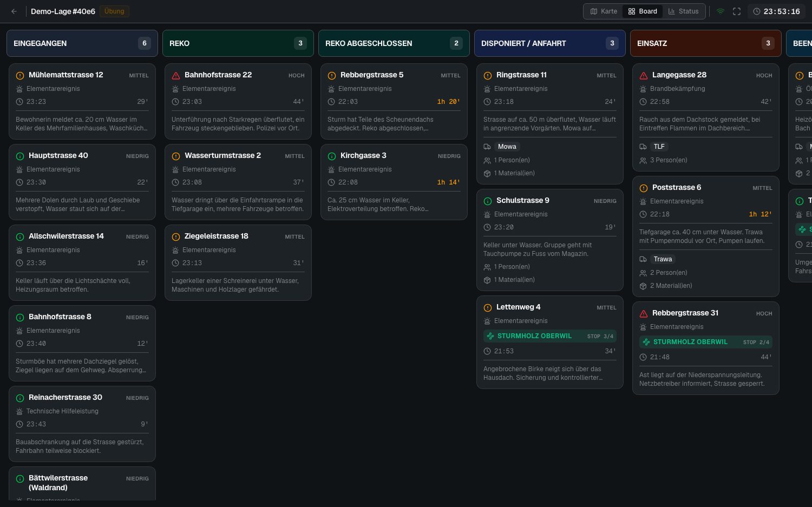Click medium priority icon on Ringstrasse 11
The image size is (812, 507).
click(488, 76)
